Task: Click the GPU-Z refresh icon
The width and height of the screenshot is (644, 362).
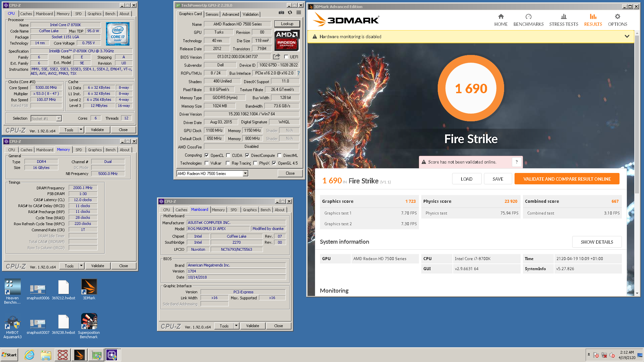Action: [290, 13]
